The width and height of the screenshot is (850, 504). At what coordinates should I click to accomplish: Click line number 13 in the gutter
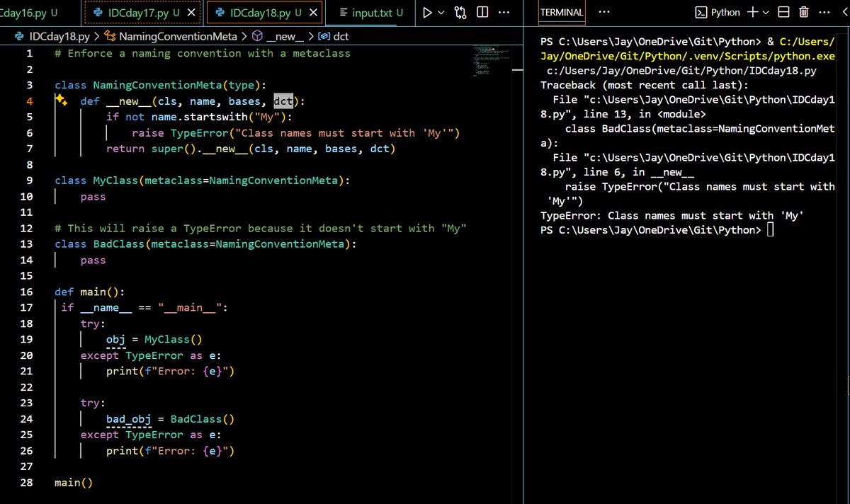click(x=28, y=244)
